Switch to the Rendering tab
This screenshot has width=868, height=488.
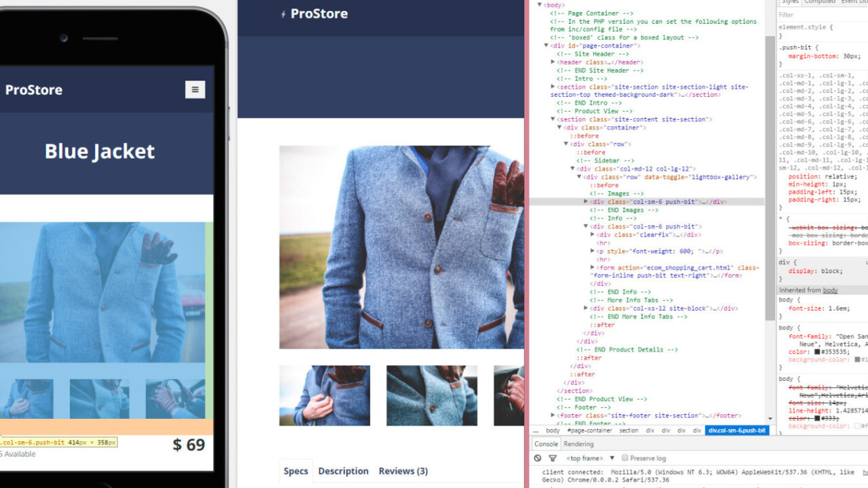point(578,444)
